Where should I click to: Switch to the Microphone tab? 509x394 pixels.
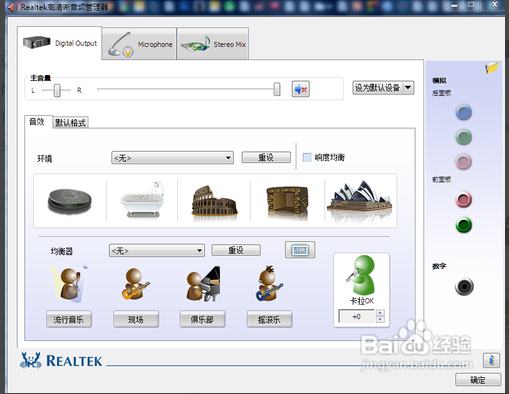click(139, 44)
